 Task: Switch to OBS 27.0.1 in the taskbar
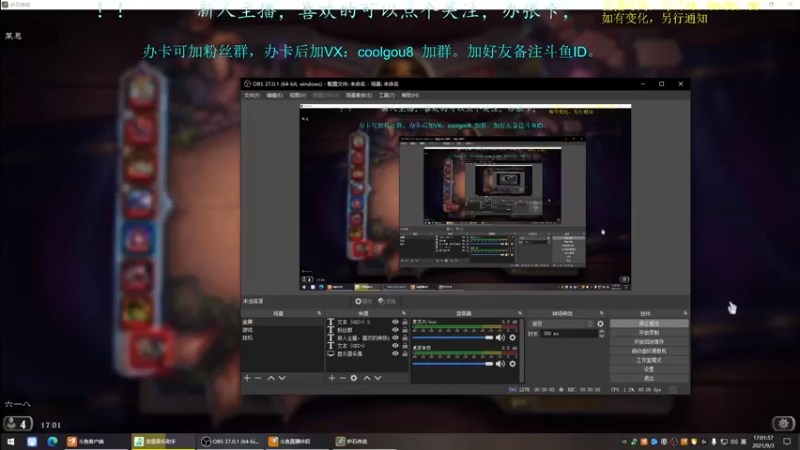click(231, 441)
